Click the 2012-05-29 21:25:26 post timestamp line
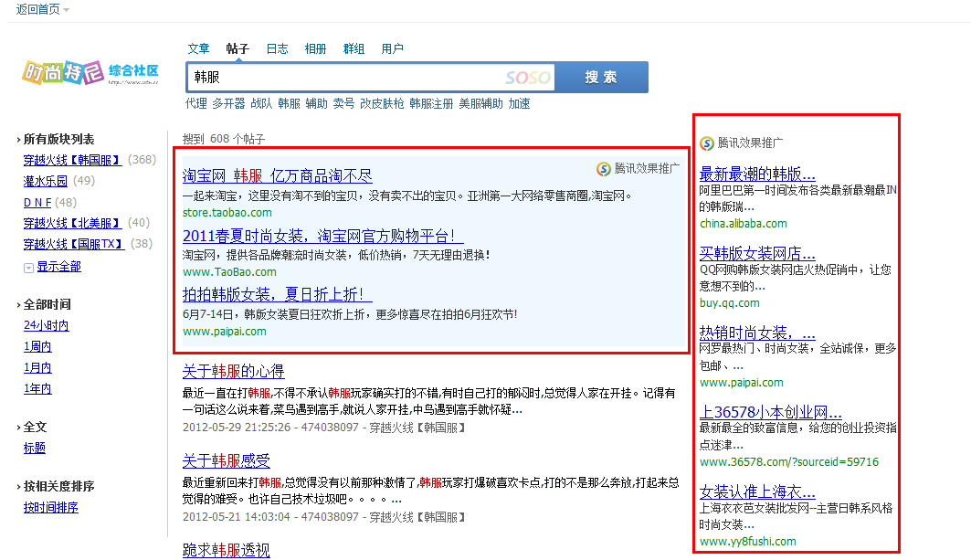Image resolution: width=971 pixels, height=560 pixels. tap(323, 428)
